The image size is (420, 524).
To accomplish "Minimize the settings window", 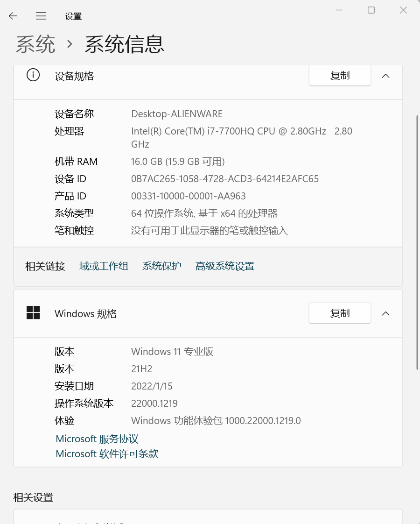I will (339, 10).
